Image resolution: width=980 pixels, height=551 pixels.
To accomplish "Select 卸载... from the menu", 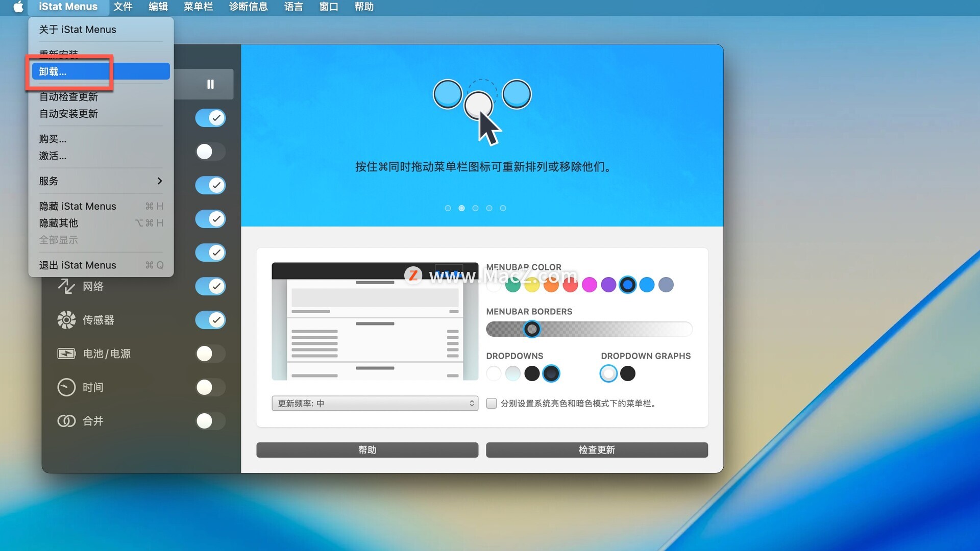I will 101,71.
